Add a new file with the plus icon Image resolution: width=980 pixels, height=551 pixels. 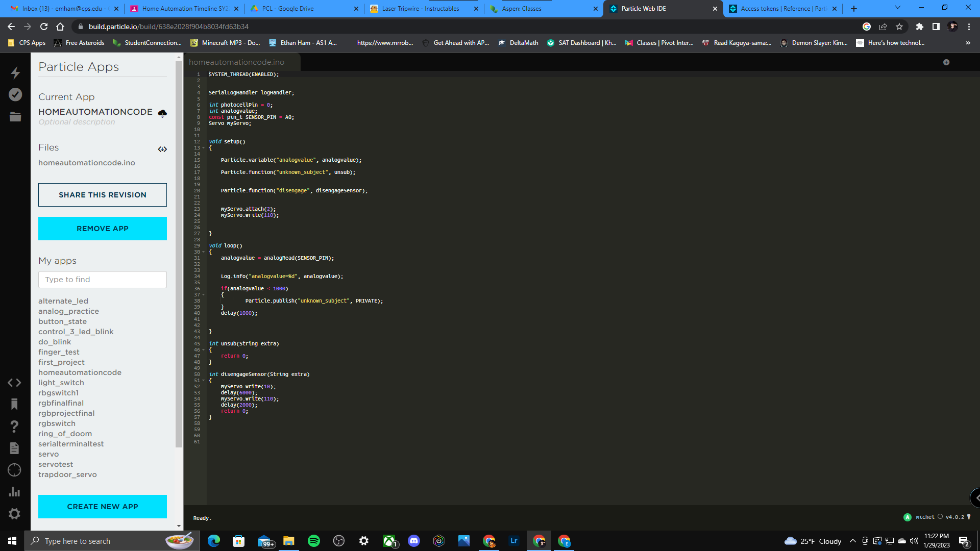[x=946, y=62]
